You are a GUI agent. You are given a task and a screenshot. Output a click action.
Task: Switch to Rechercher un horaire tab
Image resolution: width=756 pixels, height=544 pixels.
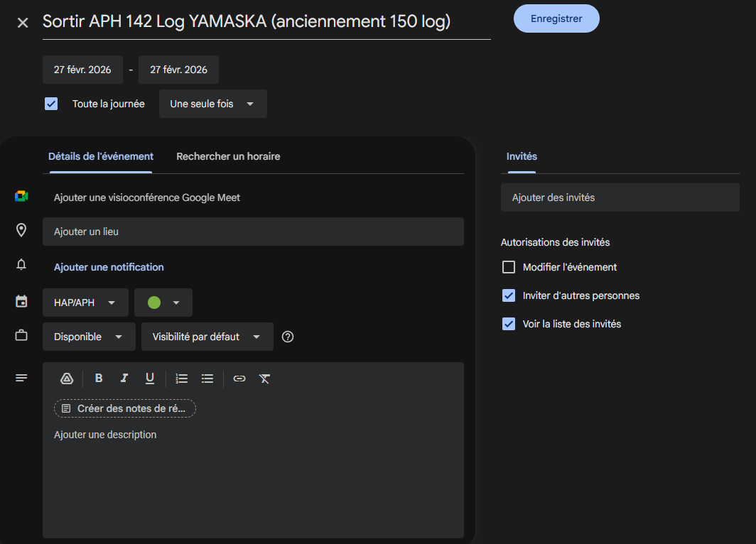[x=228, y=156]
